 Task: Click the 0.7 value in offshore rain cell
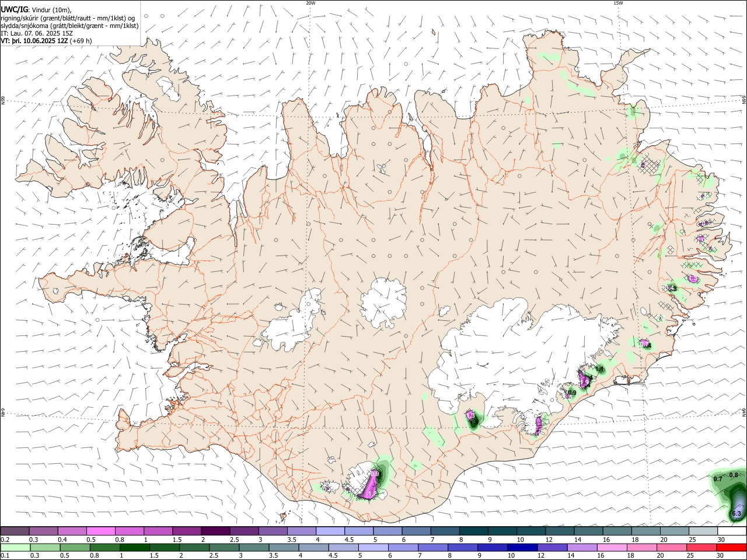click(x=718, y=479)
